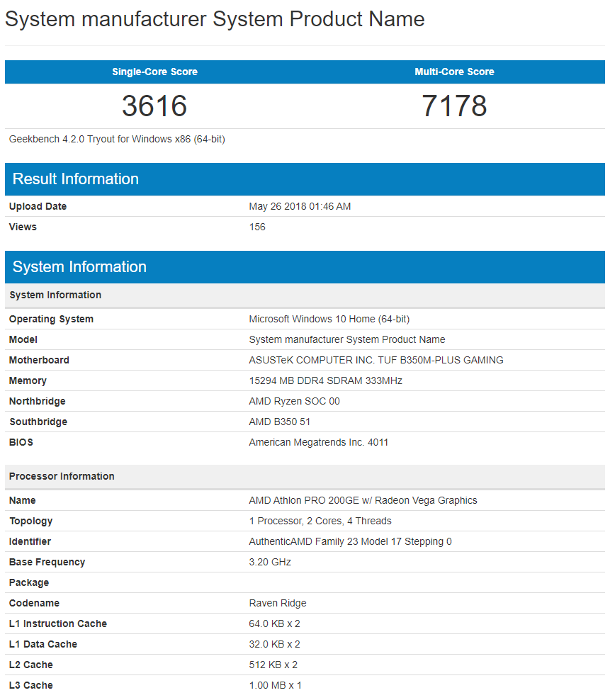Click the views count 156

[257, 227]
